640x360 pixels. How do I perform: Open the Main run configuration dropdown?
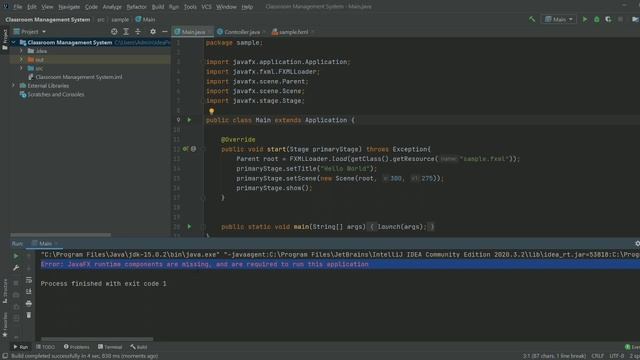click(559, 19)
